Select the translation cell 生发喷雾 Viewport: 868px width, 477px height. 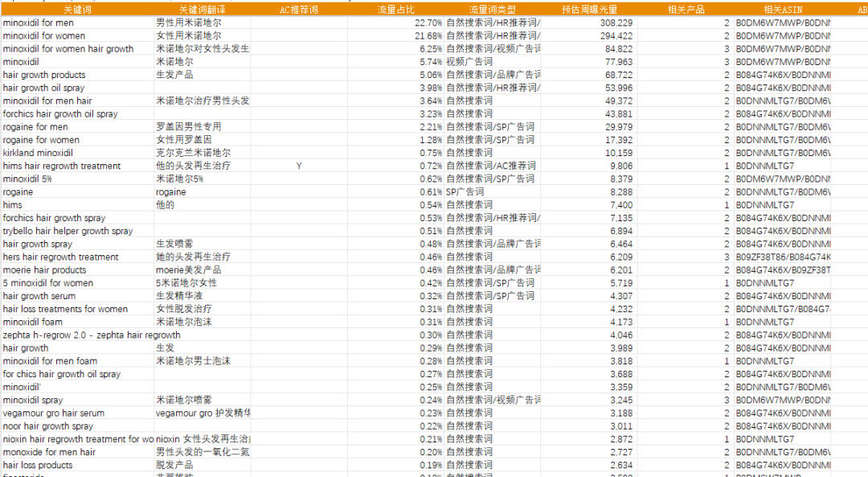[202, 244]
